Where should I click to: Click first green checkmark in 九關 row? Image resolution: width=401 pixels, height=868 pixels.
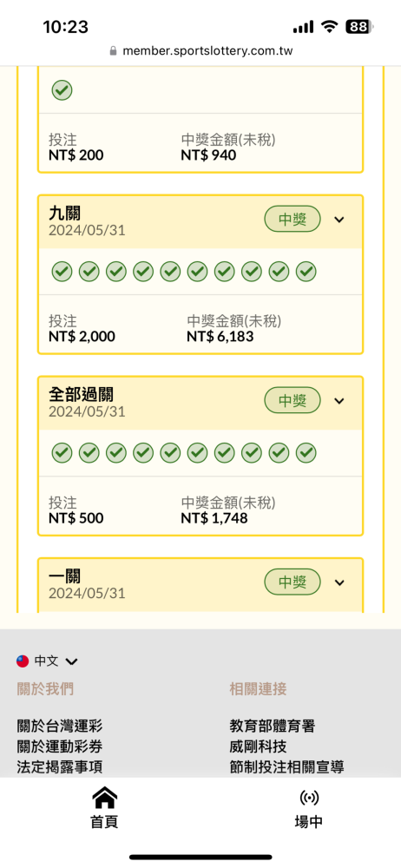point(62,272)
